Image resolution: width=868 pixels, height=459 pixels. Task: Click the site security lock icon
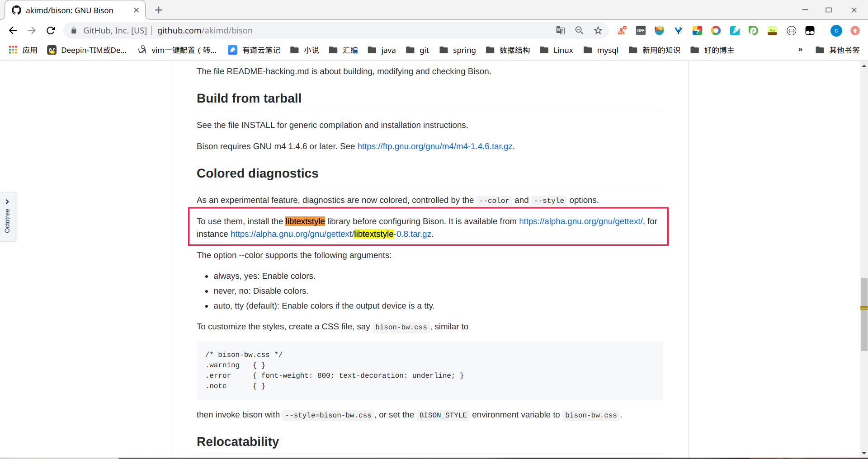pos(74,31)
